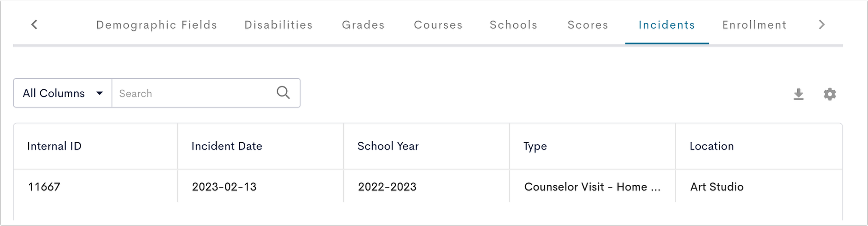
Task: Click the Internal ID column header
Action: 54,146
